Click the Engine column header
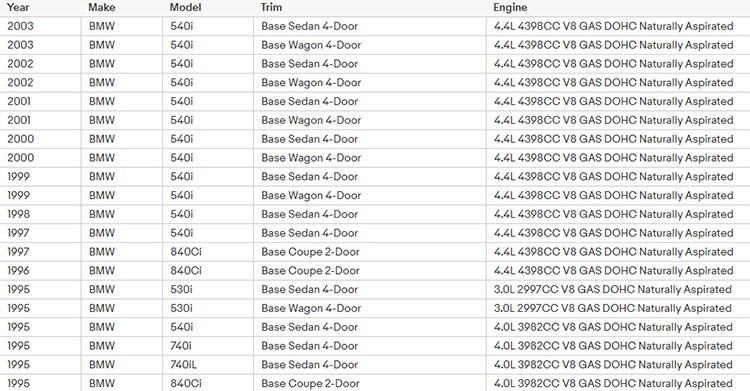 510,8
